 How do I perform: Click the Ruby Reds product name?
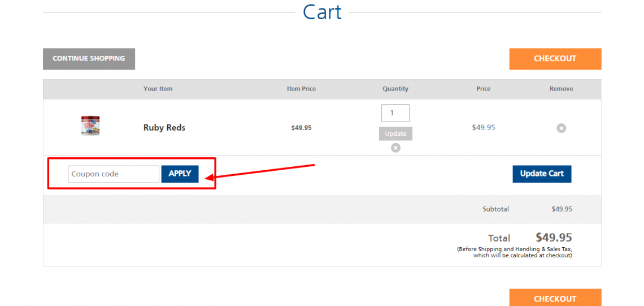click(x=164, y=128)
